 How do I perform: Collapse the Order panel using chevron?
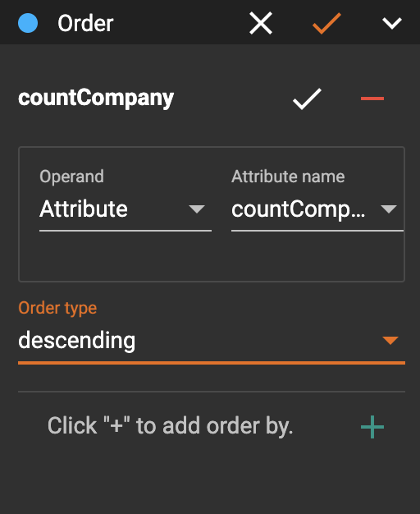point(392,23)
